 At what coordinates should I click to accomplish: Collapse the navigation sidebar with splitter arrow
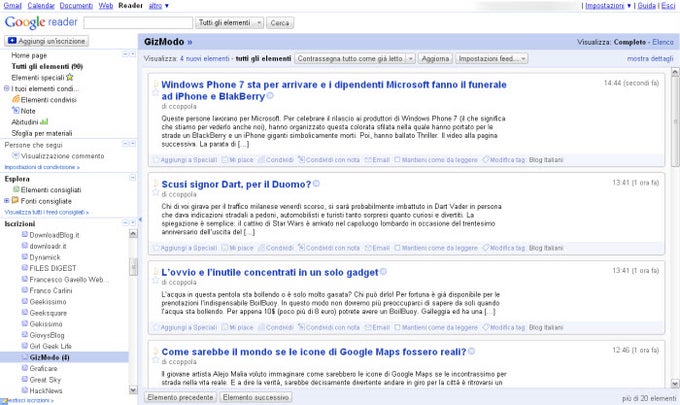pyautogui.click(x=140, y=219)
